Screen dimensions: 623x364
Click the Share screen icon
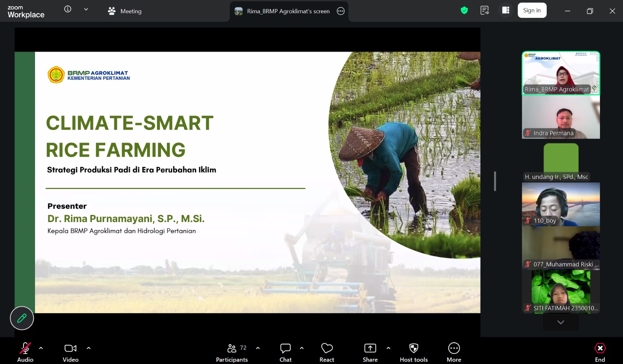coord(370,348)
